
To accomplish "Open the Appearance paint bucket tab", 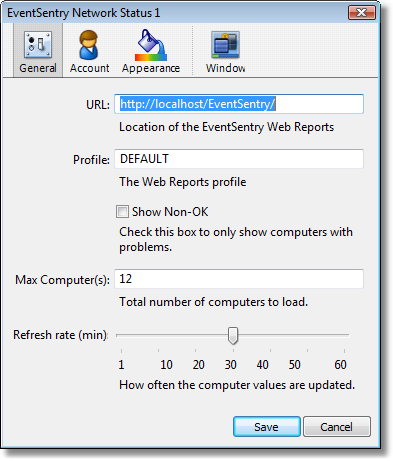I will coord(151,51).
